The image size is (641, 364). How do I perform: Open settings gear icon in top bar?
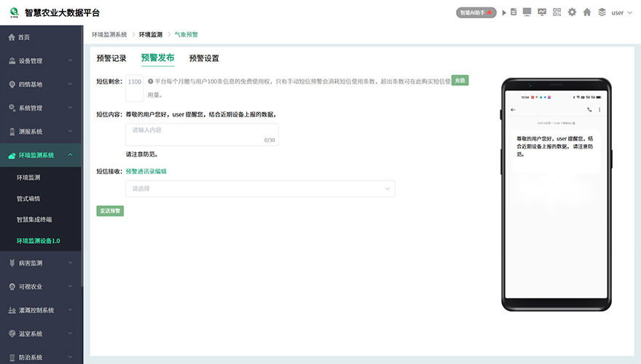pos(572,12)
